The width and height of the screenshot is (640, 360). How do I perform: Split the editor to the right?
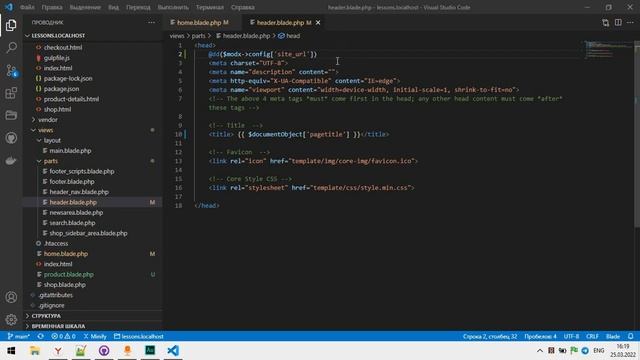point(618,22)
